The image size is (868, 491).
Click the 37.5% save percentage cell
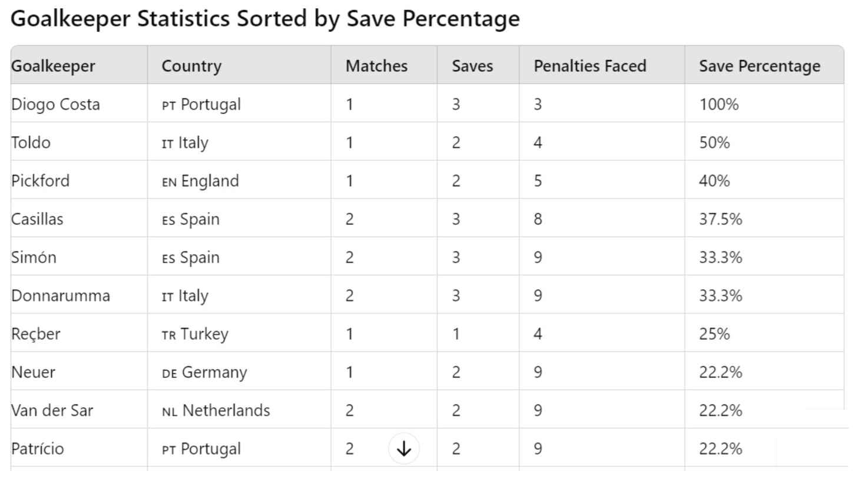pos(720,219)
